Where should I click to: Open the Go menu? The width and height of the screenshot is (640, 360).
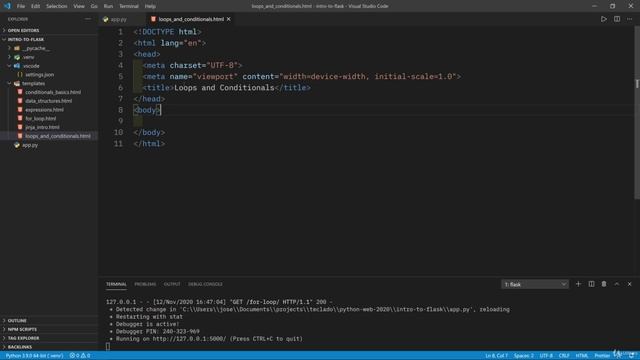(94, 6)
